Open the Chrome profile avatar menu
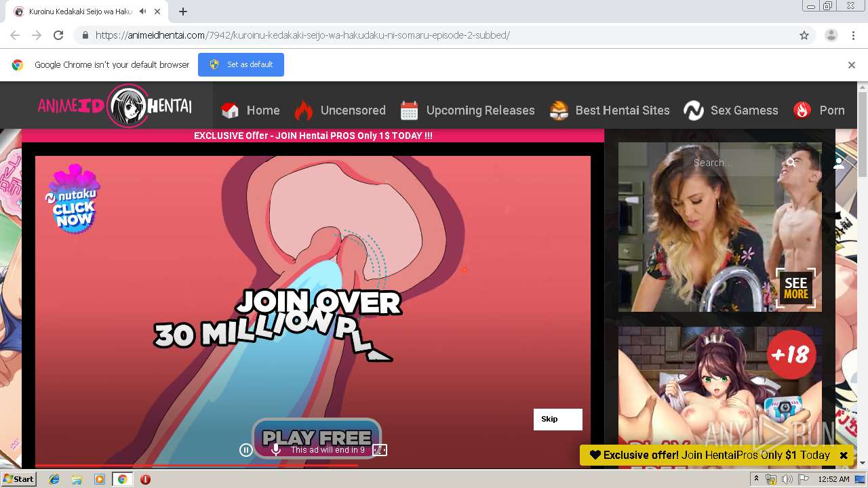 [831, 35]
